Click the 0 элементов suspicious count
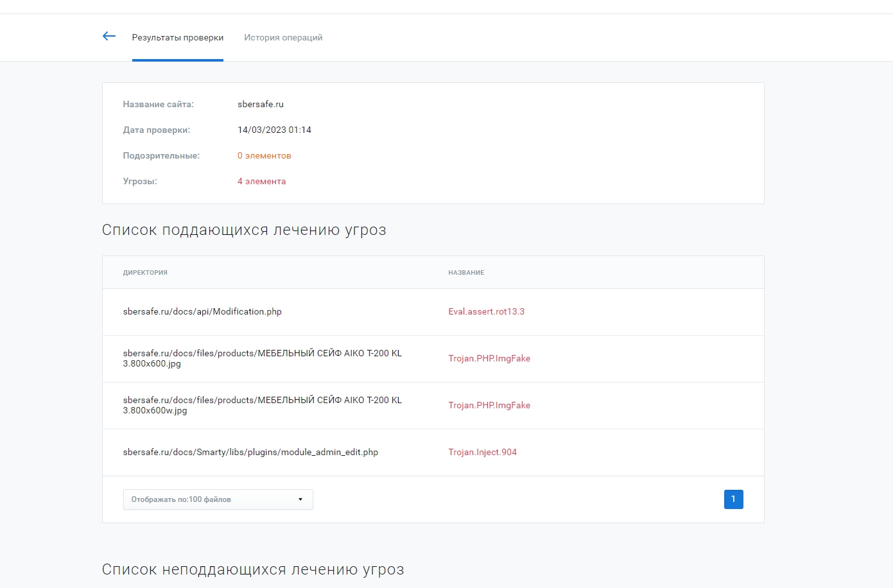Screen dimensions: 893x588 point(264,156)
